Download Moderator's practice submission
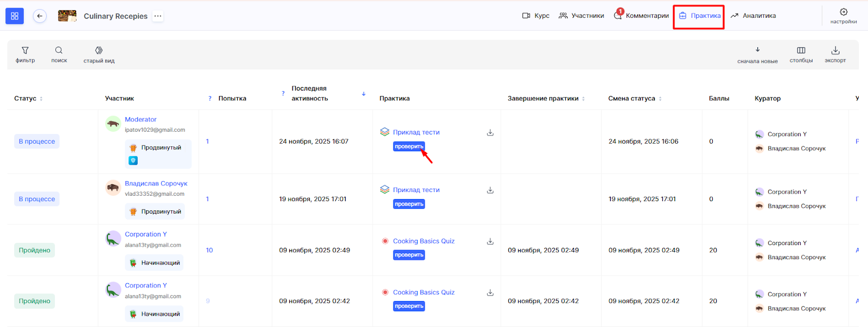 coord(490,133)
